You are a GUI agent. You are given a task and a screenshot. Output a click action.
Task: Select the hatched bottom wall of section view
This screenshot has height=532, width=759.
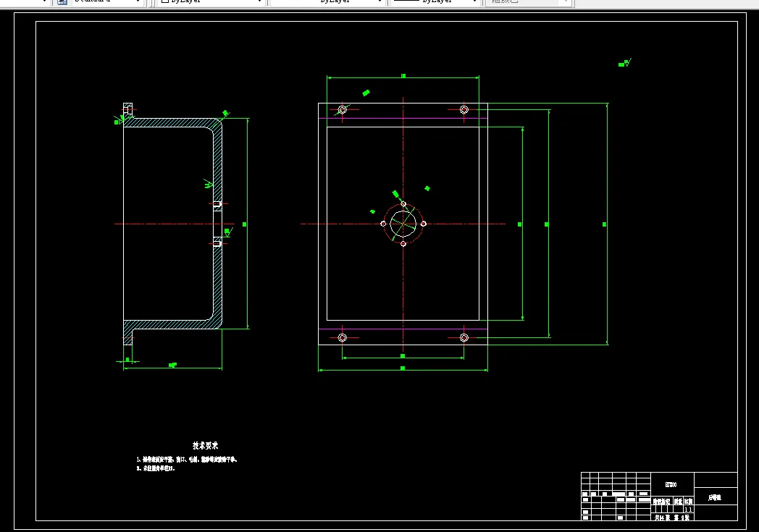[169, 324]
